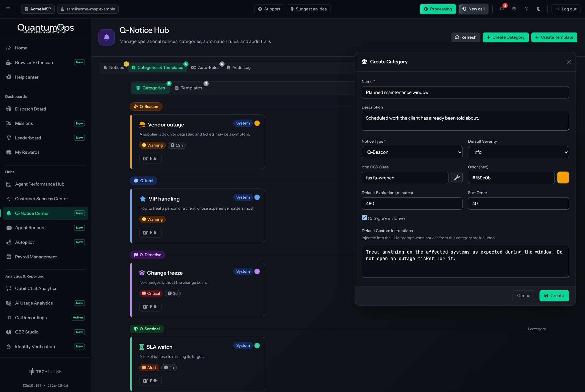Screen dimensions: 585x392
Task: Switch to the Templates sub-tab
Action: click(x=189, y=88)
